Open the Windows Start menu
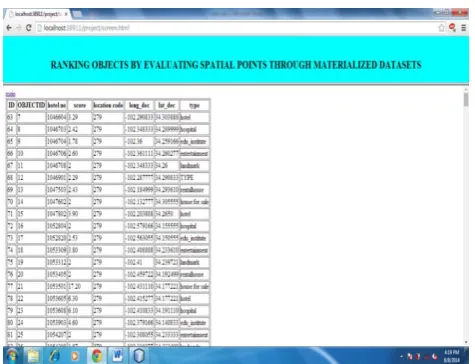475x364 pixels. click(x=12, y=356)
